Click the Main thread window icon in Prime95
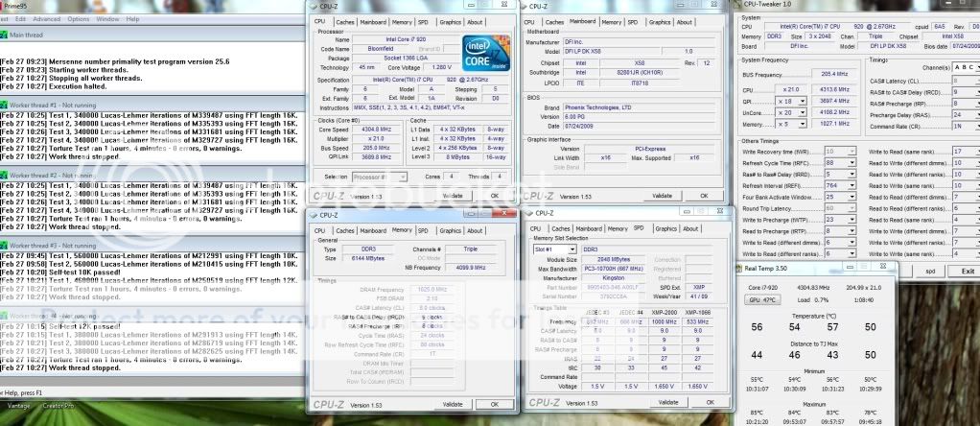 5,35
